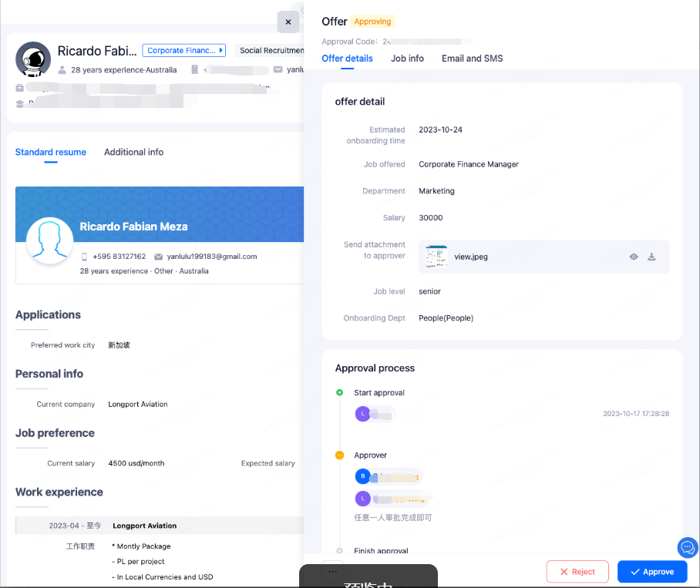Click the People(People) onboarding dept value
Screen dimensions: 700x588
(446, 318)
